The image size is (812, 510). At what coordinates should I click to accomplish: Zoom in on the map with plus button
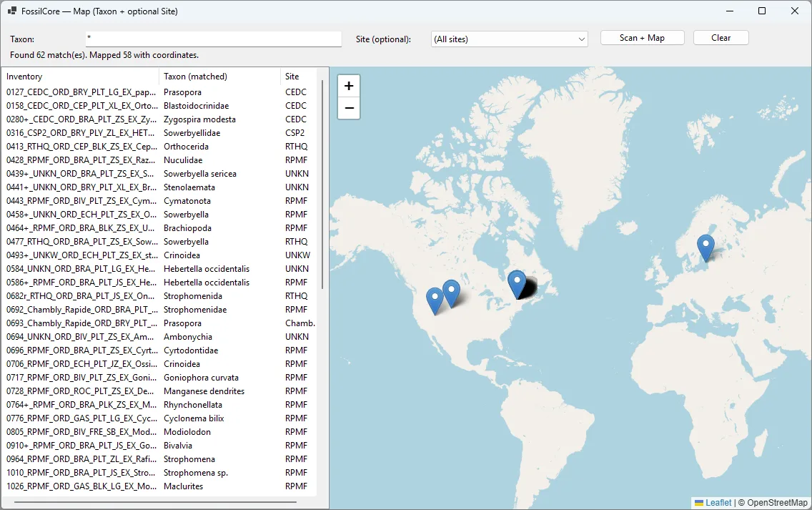click(349, 86)
